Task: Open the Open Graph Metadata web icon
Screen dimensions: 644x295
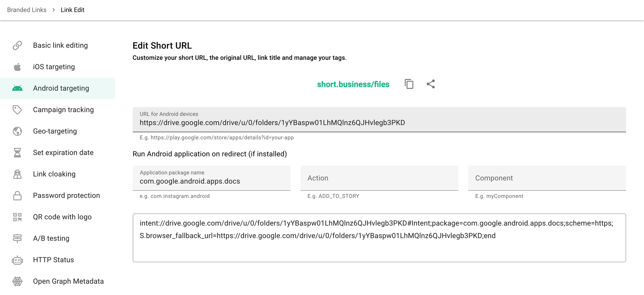Action: 17,281
